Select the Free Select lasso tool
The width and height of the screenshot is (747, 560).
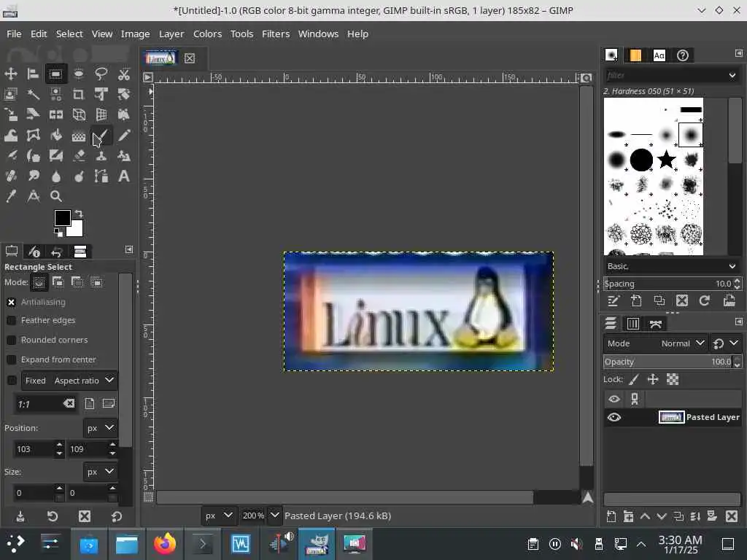coord(101,74)
